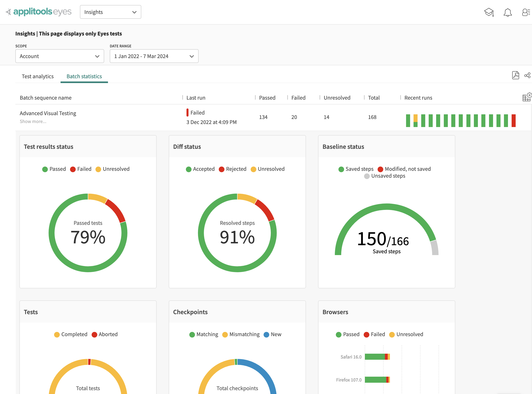Toggle Passed legend in Browsers chart
Image resolution: width=532 pixels, height=394 pixels.
(x=348, y=334)
